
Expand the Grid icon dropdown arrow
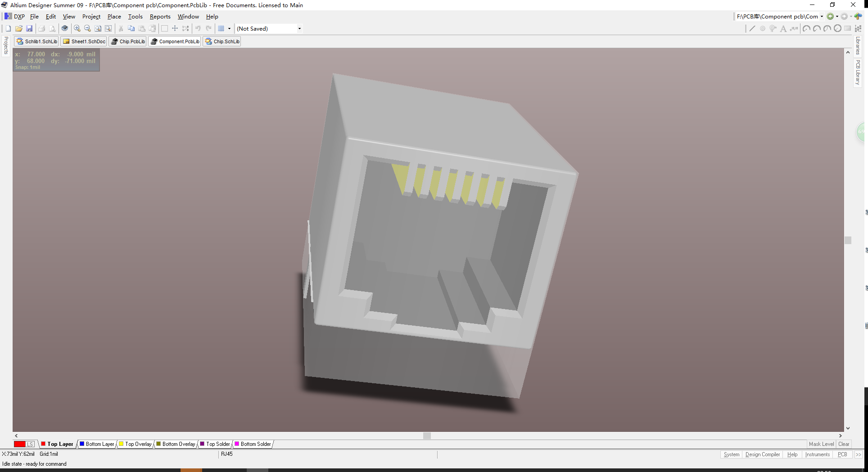pos(229,28)
